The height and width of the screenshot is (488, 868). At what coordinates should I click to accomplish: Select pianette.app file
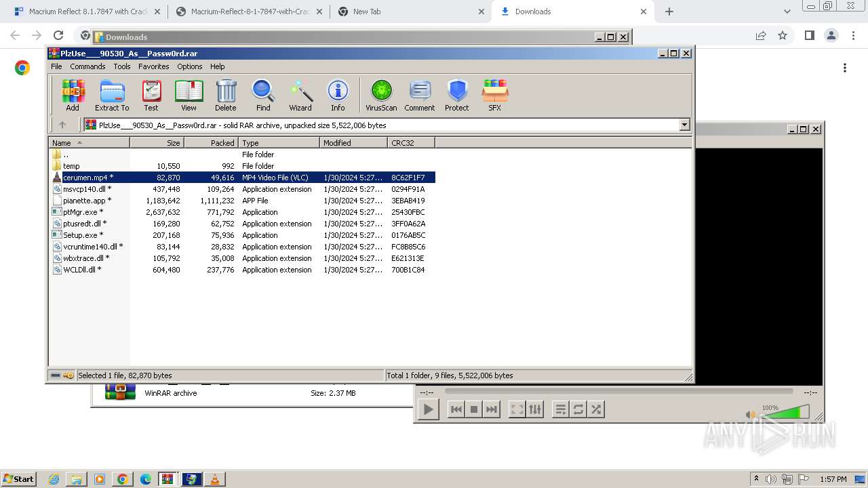[243, 201]
